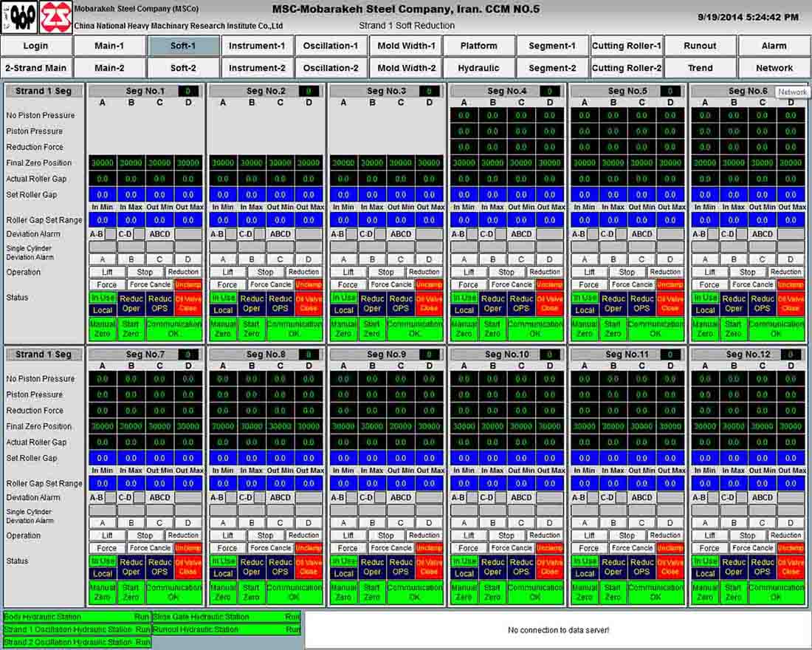Screen dimensions: 812x650
Task: Open the Runout tab
Action: [700, 46]
